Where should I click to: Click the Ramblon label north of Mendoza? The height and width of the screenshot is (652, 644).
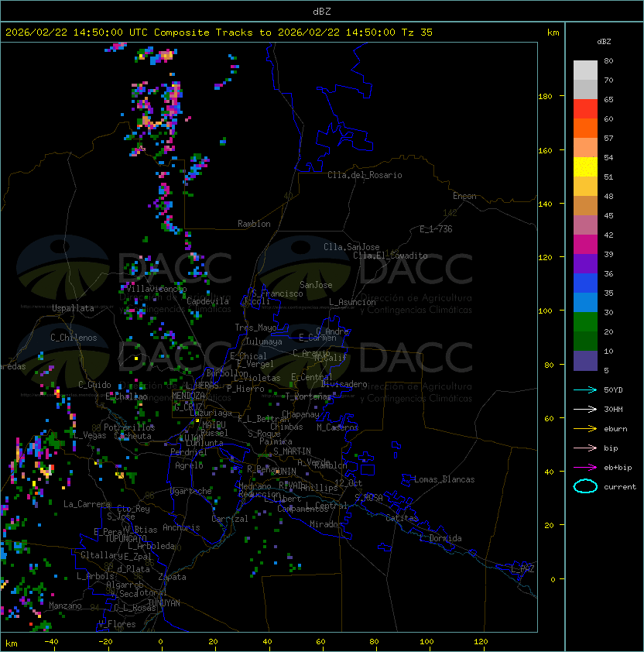pyautogui.click(x=254, y=224)
